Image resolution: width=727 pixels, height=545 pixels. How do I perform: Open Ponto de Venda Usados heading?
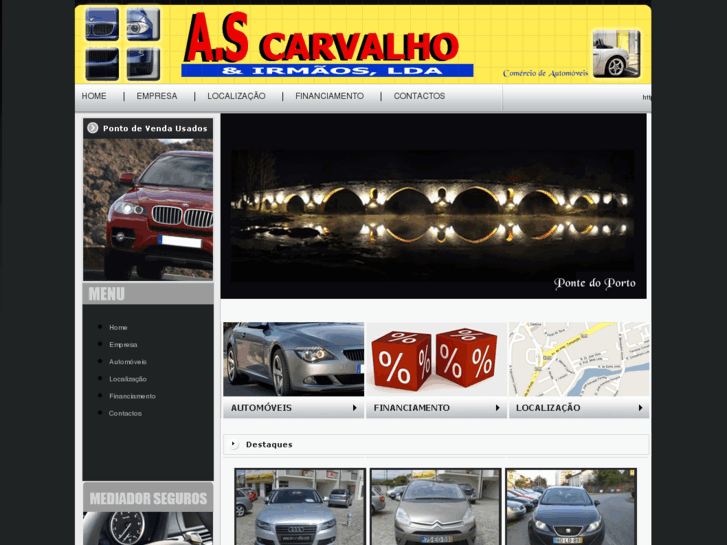coord(155,128)
